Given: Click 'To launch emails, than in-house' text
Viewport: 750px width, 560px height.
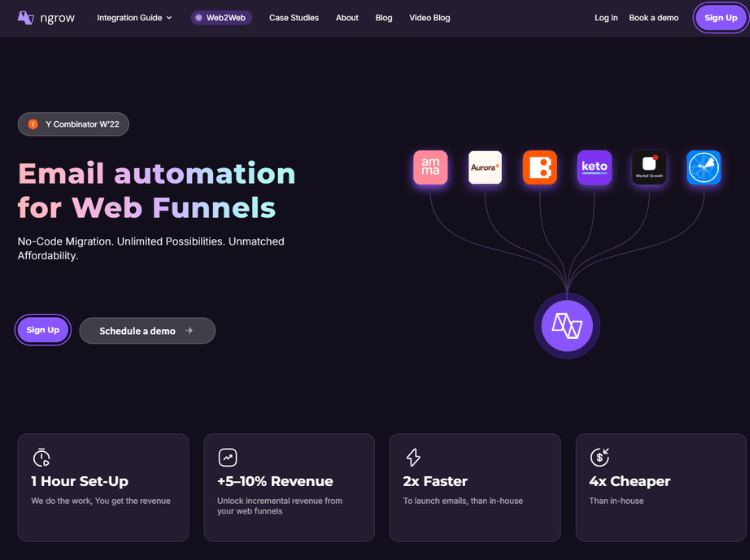Looking at the screenshot, I should pyautogui.click(x=463, y=501).
